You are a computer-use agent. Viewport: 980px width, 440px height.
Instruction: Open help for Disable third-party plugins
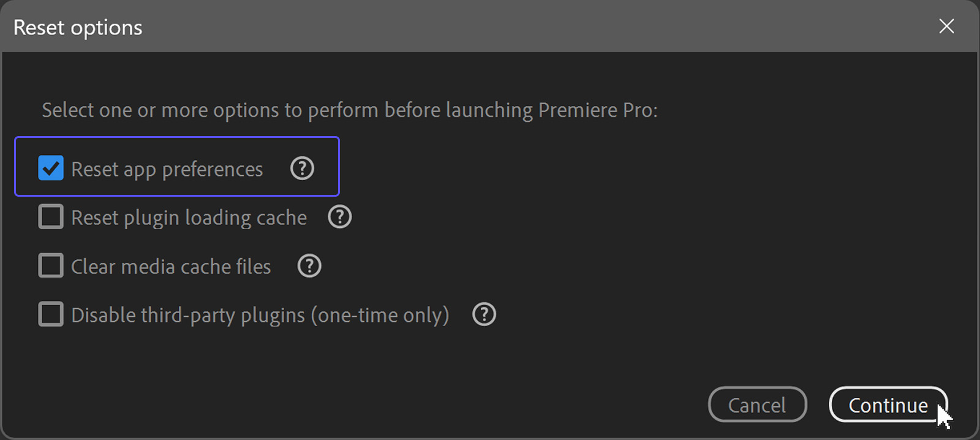483,314
